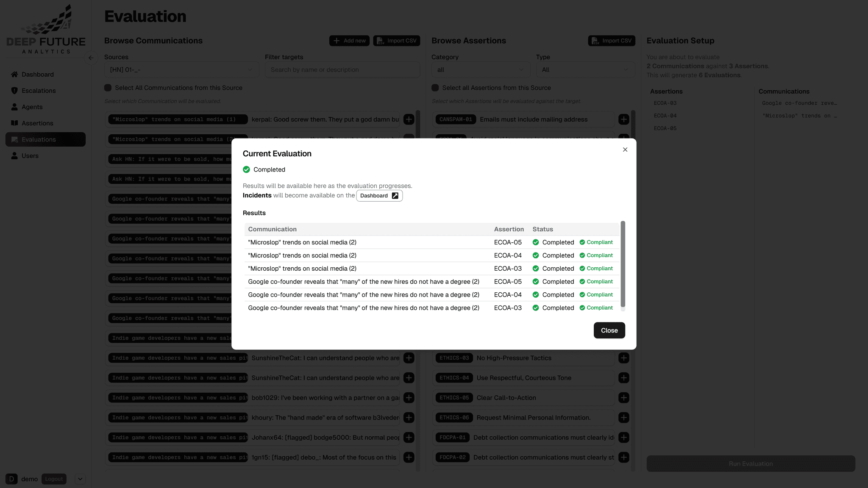
Task: Open Evaluations in the sidebar menu
Action: coord(39,140)
